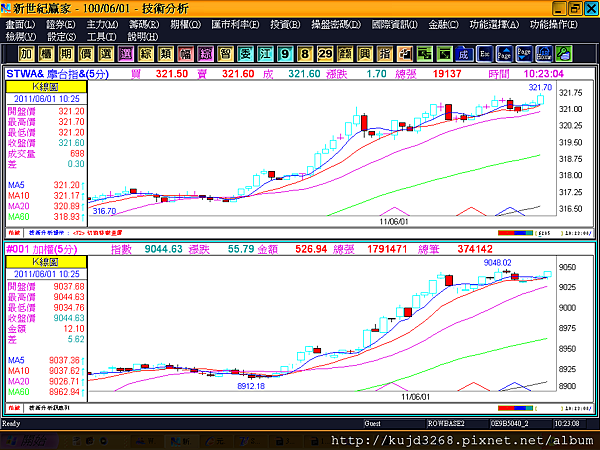Click the 價 (price) toolbar icon
The height and width of the screenshot is (450, 600).
pyautogui.click(x=86, y=54)
